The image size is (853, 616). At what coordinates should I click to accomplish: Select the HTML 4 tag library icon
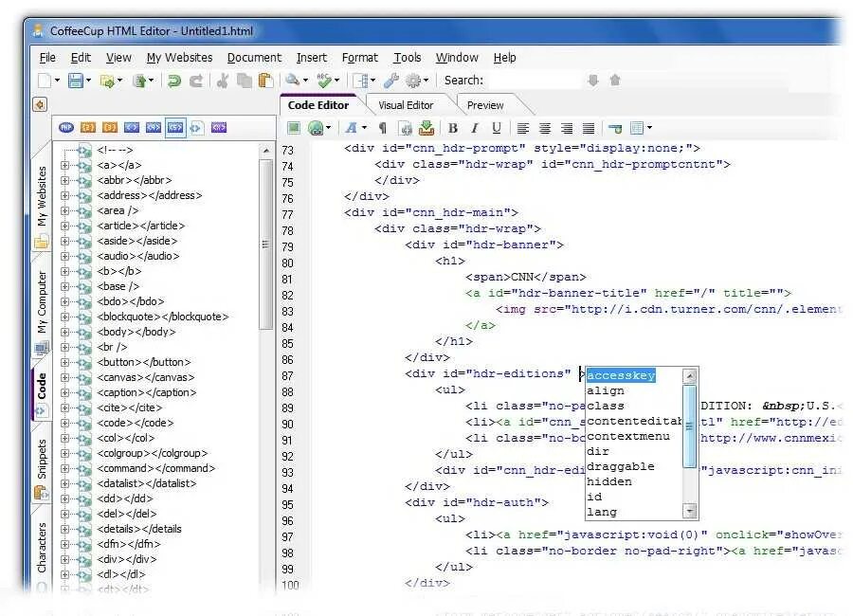click(x=154, y=127)
